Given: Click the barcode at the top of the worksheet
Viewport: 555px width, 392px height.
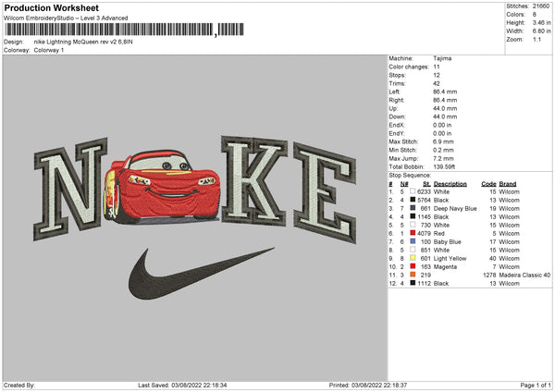Looking at the screenshot, I should tap(109, 30).
